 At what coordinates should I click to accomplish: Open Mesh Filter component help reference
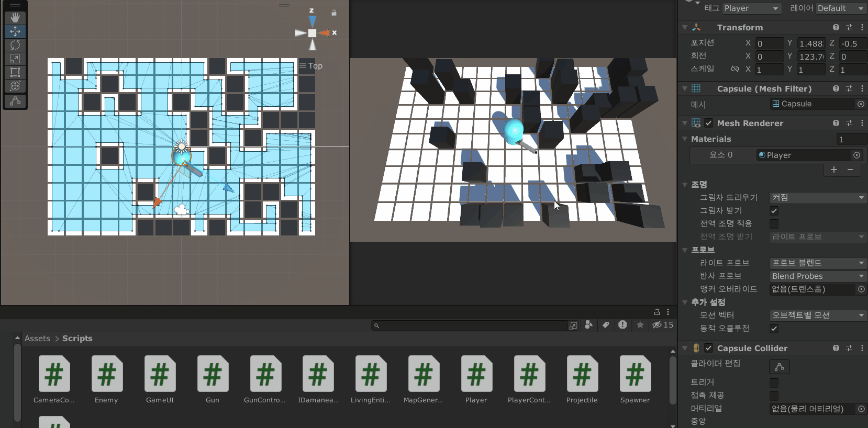pyautogui.click(x=836, y=88)
